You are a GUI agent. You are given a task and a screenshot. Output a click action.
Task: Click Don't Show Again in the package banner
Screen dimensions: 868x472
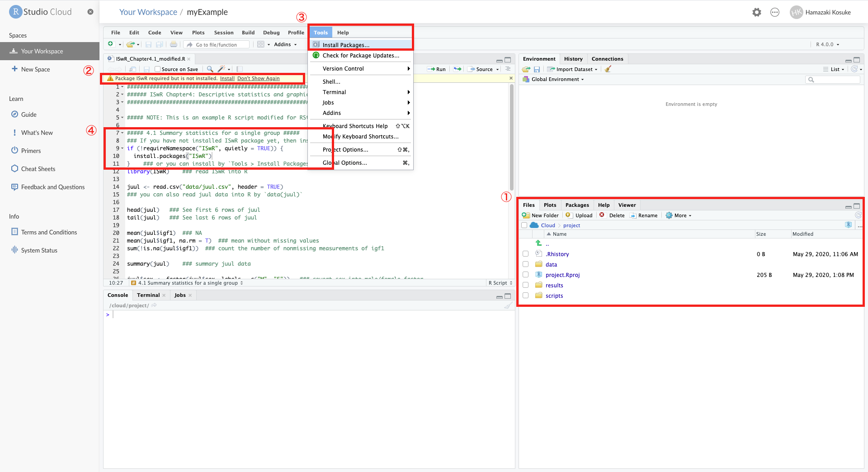coord(259,78)
